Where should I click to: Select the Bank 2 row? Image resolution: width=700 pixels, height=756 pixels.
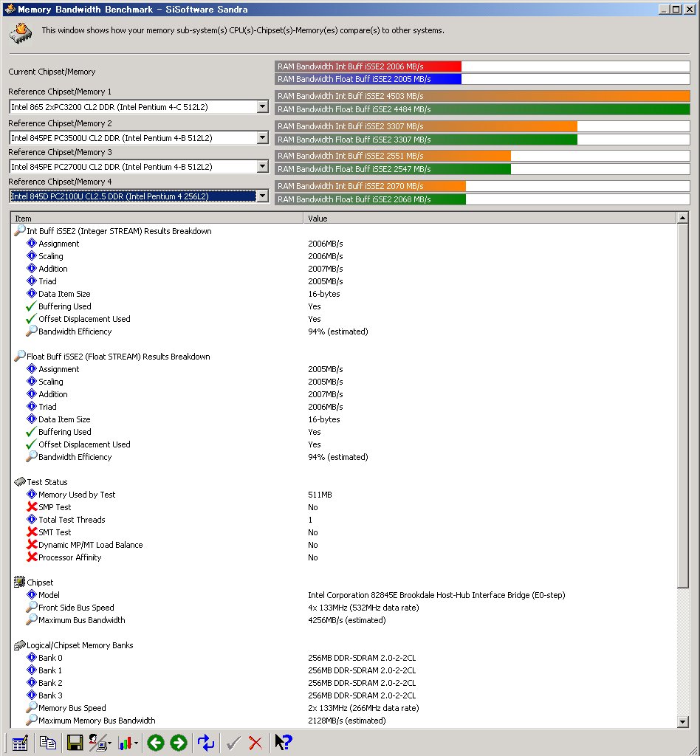[344, 682]
